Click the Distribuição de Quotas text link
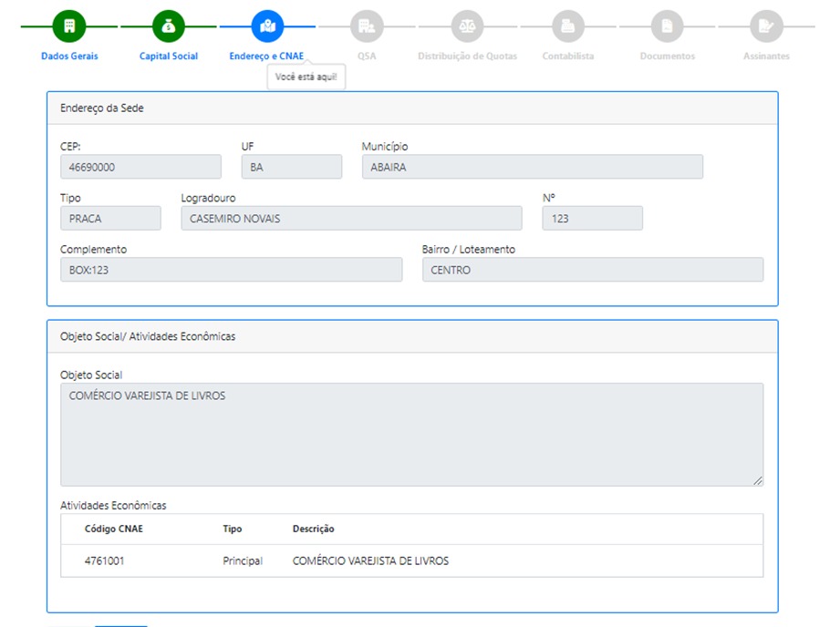This screenshot has width=840, height=627. pyautogui.click(x=467, y=57)
